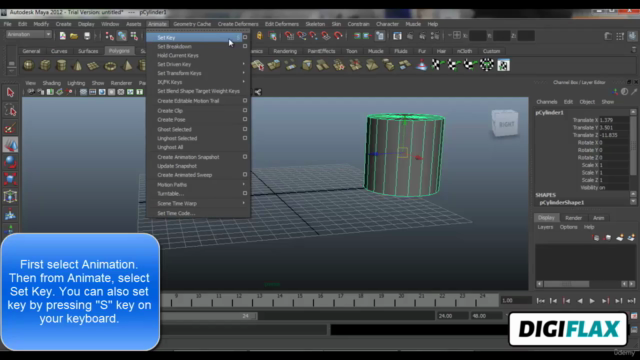Activate the Scale tool icon
This screenshot has height=360, width=640.
coord(10,179)
